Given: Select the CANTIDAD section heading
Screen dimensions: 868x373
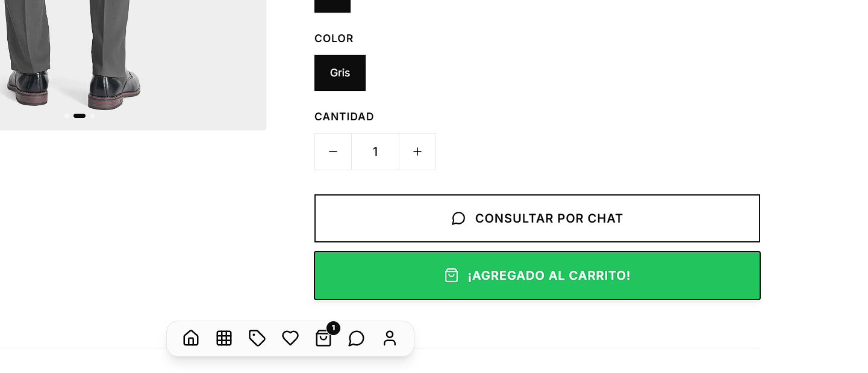Looking at the screenshot, I should [344, 116].
